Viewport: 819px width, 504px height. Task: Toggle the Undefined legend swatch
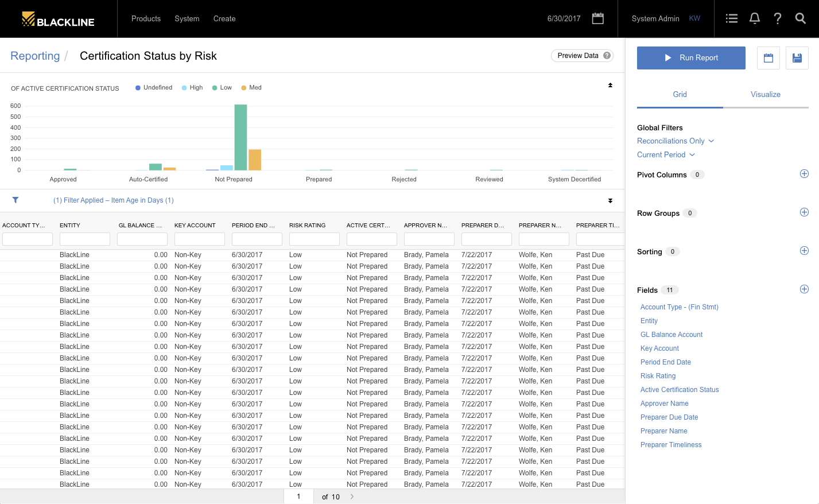(x=138, y=88)
